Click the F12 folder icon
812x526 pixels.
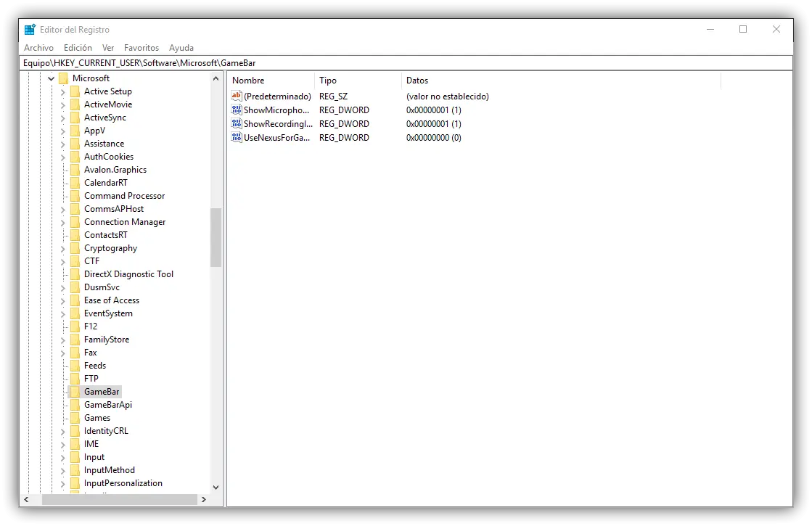coord(75,326)
